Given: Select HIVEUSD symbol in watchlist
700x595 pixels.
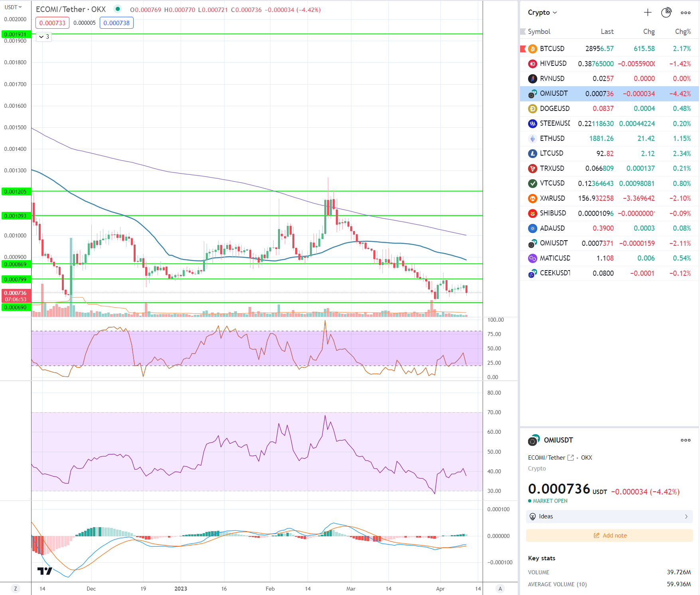Looking at the screenshot, I should pos(553,63).
